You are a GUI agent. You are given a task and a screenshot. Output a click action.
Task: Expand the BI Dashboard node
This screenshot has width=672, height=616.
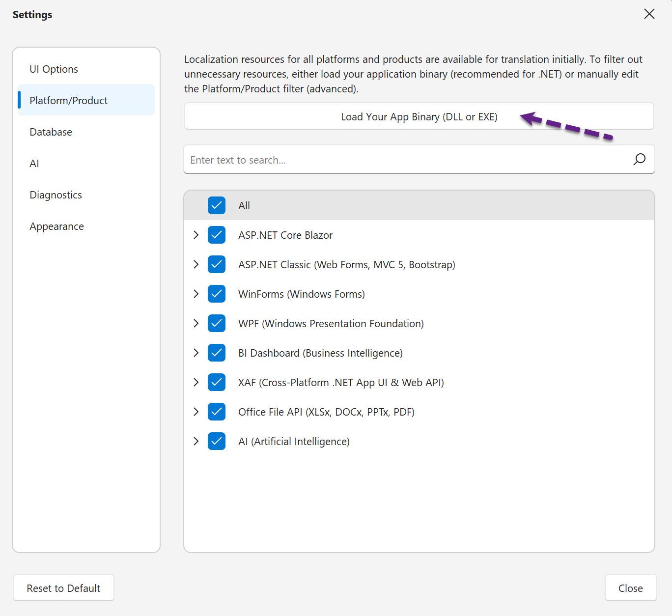pyautogui.click(x=196, y=353)
